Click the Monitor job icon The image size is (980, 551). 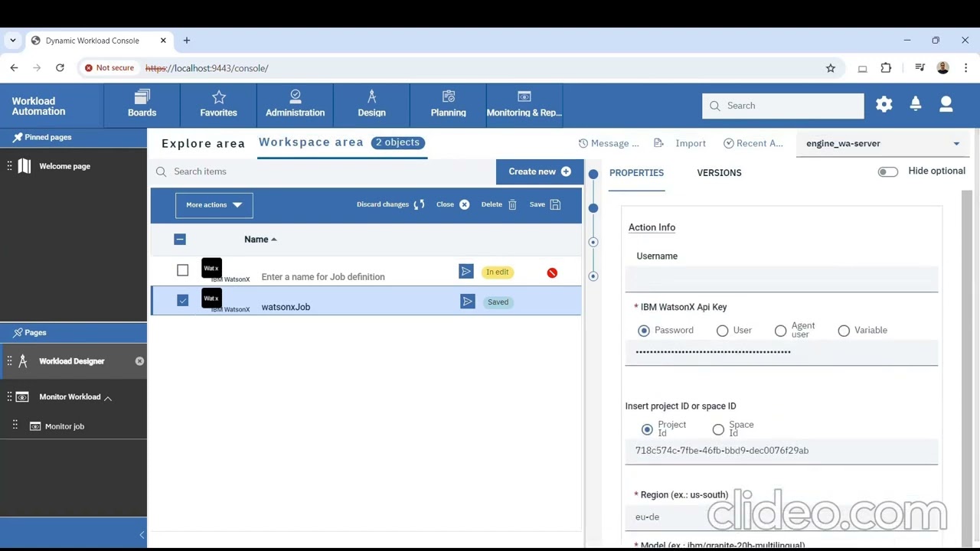tap(35, 426)
